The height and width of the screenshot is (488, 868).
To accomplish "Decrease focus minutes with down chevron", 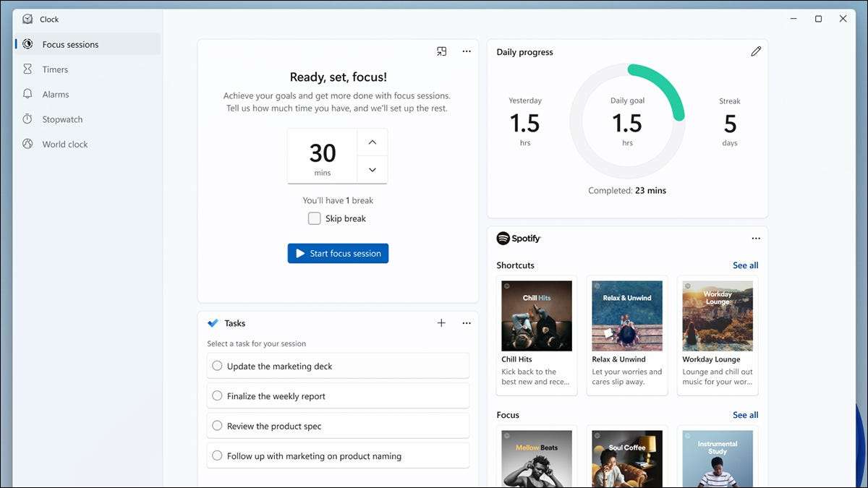I will [x=373, y=170].
